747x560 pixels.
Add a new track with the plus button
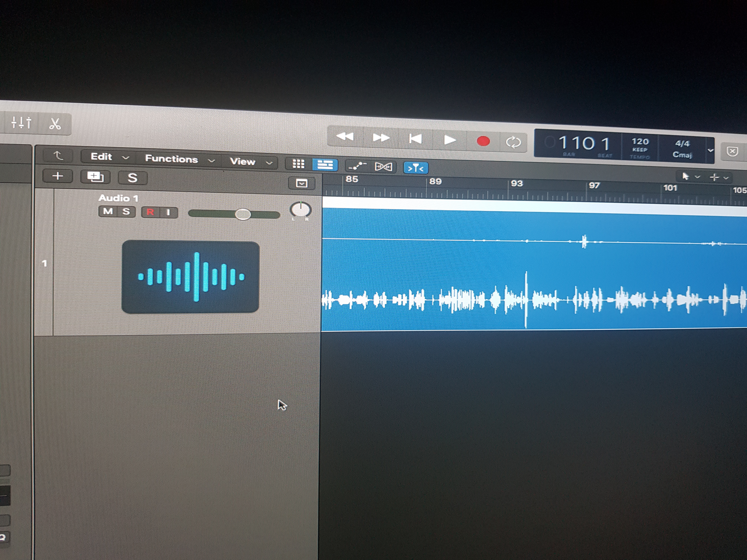point(58,176)
